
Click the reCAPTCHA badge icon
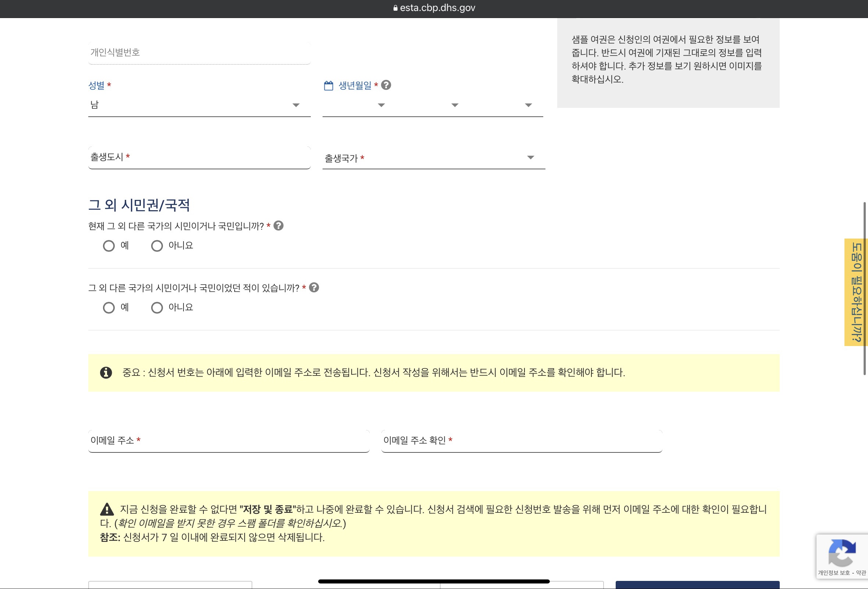click(842, 553)
